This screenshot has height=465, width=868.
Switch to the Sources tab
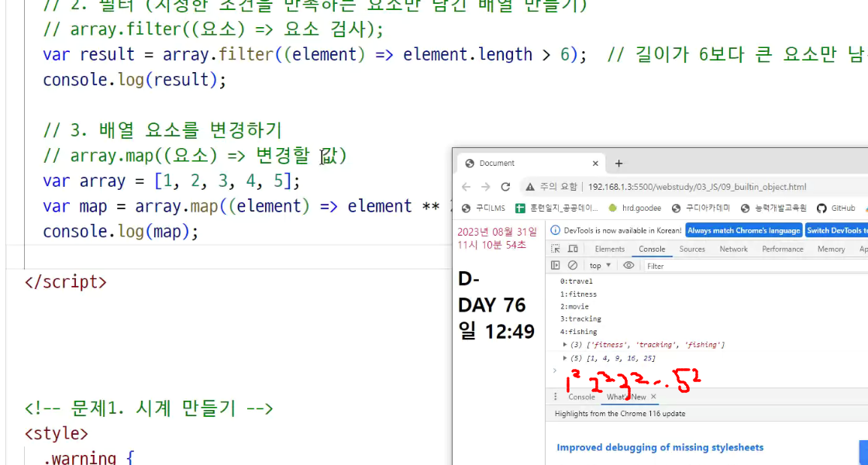[x=692, y=249]
